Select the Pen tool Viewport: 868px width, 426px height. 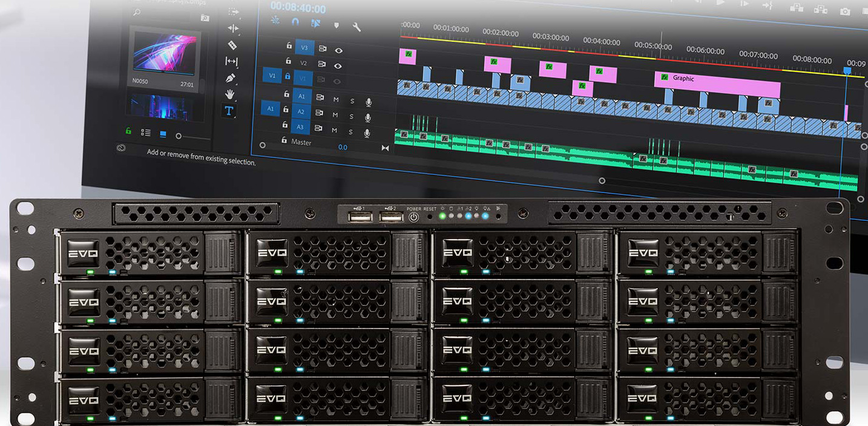(x=231, y=78)
